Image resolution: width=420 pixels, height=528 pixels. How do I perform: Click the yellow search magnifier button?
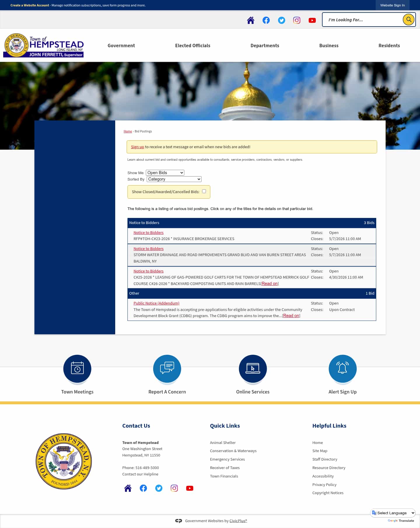pos(409,20)
